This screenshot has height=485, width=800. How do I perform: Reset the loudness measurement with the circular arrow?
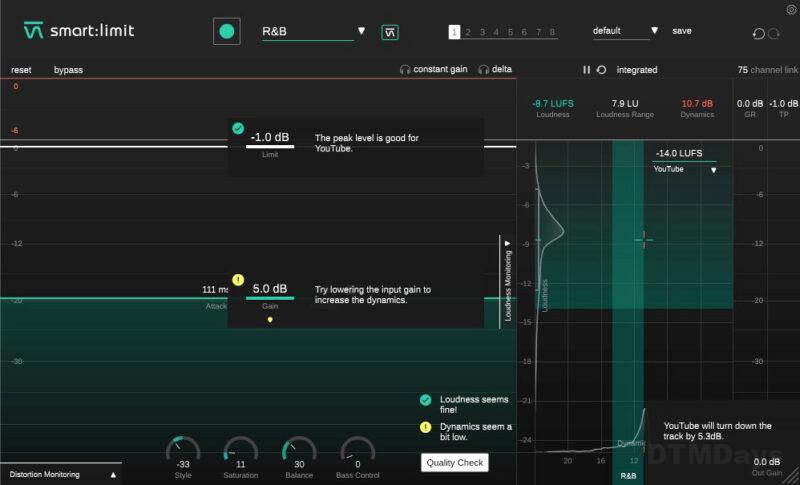pos(601,70)
